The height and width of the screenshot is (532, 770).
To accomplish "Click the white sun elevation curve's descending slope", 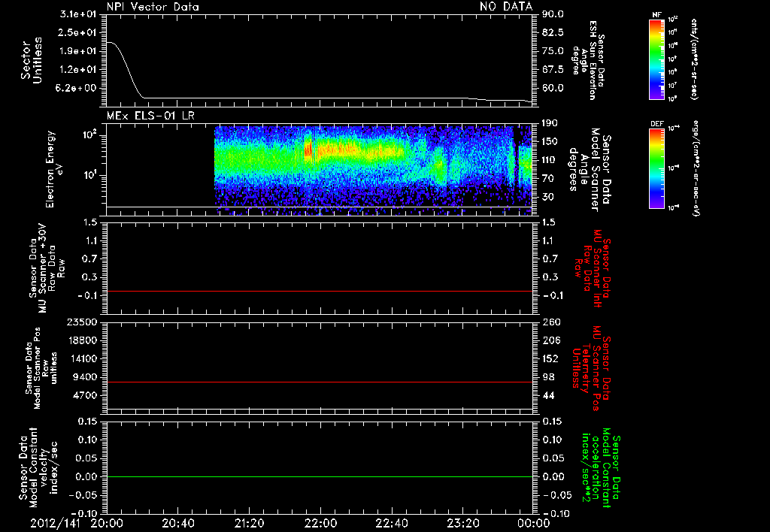I will coord(129,71).
